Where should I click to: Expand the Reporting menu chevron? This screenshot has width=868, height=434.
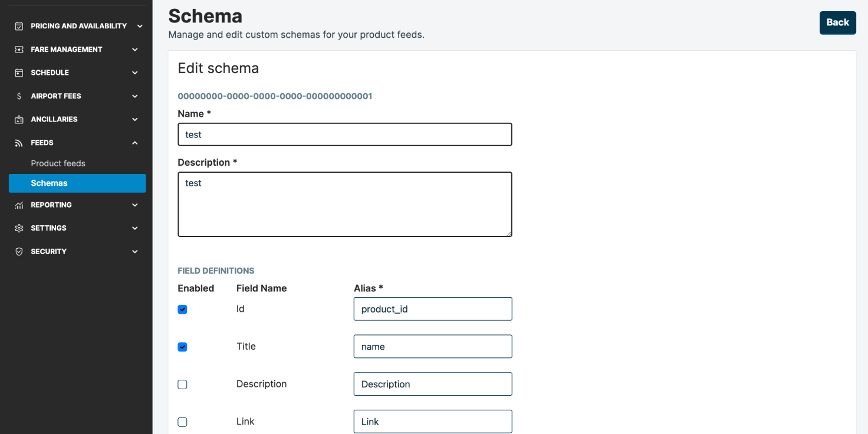135,205
